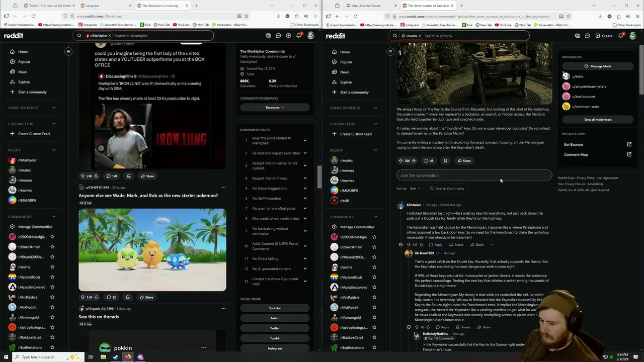Upvote b3tchaker's comment with 147 votes
Image resolution: width=644 pixels, height=362 pixels.
tap(409, 245)
